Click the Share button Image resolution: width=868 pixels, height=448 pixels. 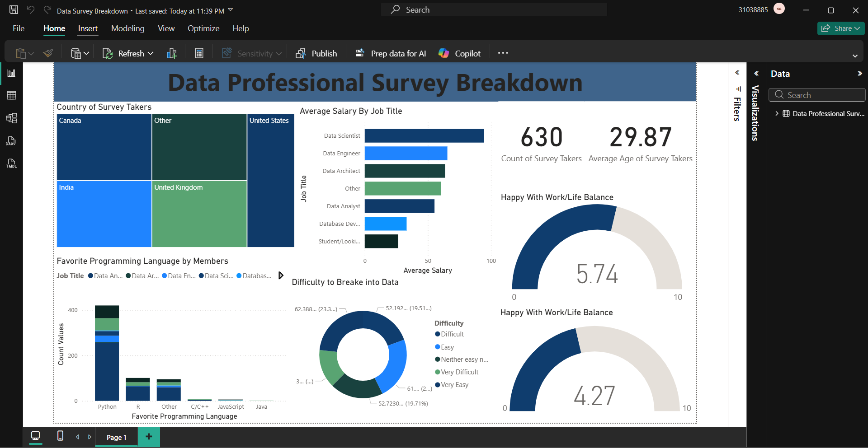[840, 28]
